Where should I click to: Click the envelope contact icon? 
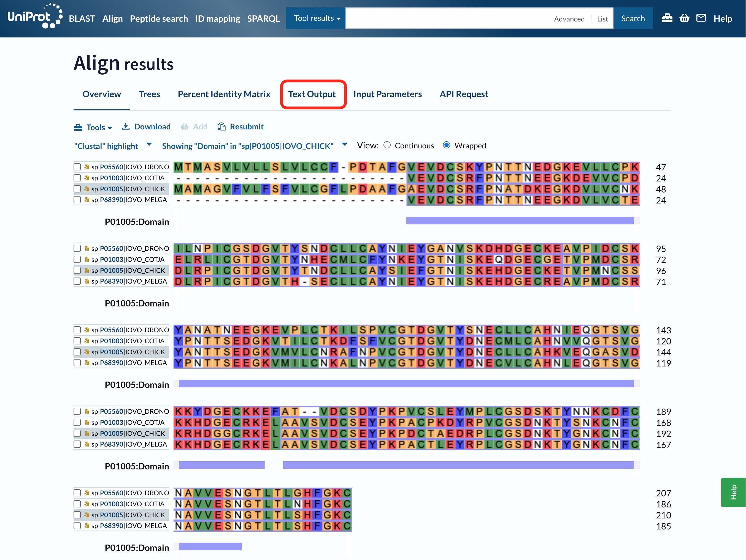point(701,18)
